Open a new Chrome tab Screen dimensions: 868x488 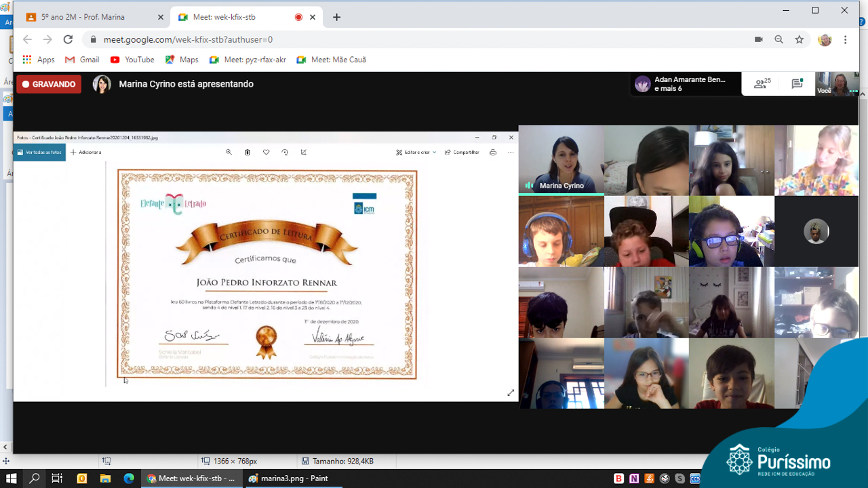tap(336, 17)
